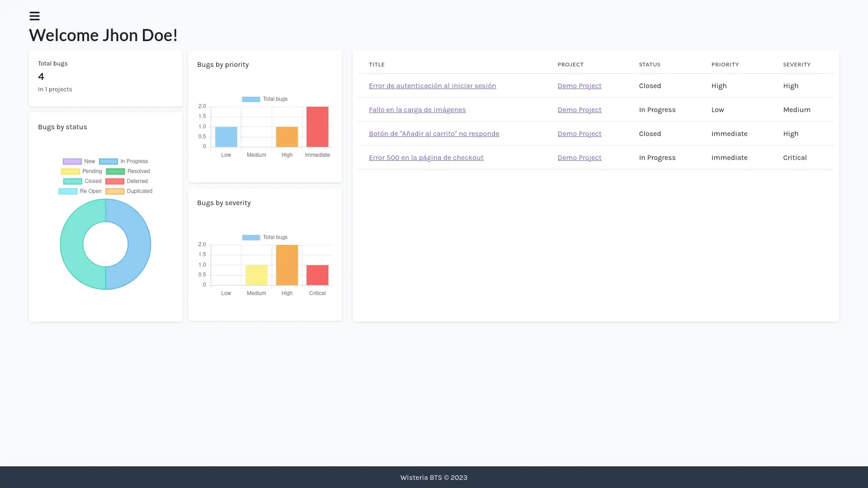Click Medium severity in imágenes row

click(x=797, y=110)
